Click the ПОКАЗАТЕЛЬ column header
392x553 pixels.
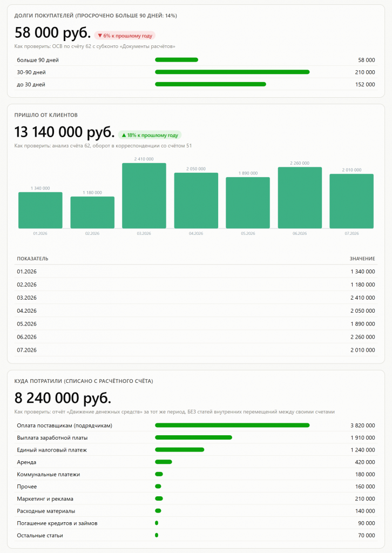pos(32,259)
